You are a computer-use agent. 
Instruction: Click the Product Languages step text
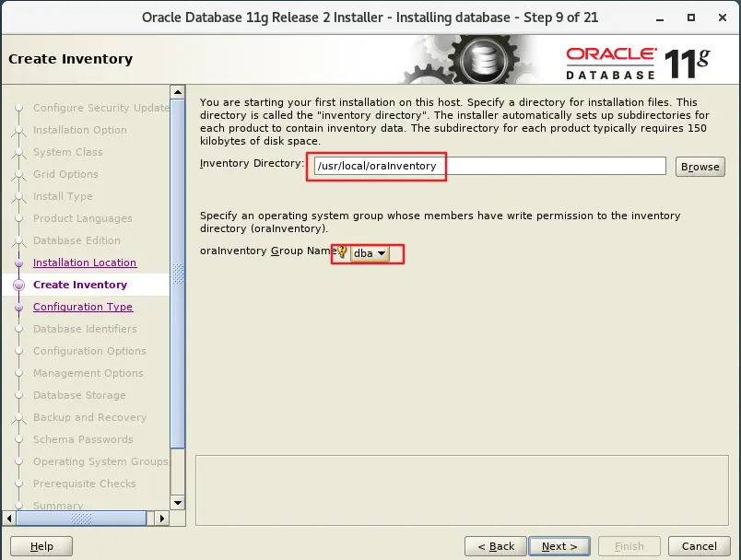click(x=83, y=218)
